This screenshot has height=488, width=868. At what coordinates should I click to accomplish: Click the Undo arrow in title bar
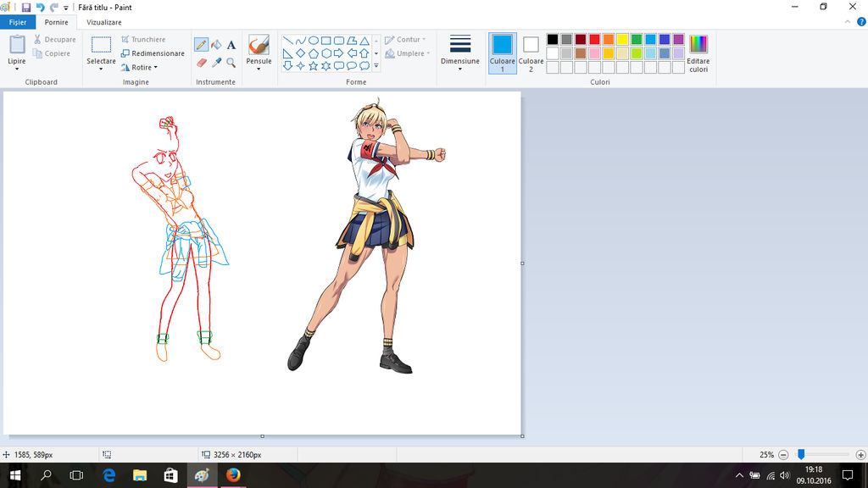tap(41, 7)
